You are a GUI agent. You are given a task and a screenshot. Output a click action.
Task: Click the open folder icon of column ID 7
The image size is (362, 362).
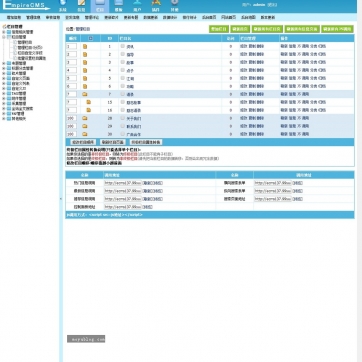pyautogui.click(x=85, y=94)
